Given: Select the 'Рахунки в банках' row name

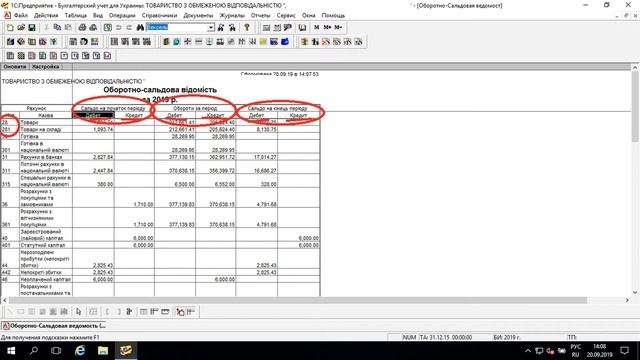Looking at the screenshot, I should 41,157.
